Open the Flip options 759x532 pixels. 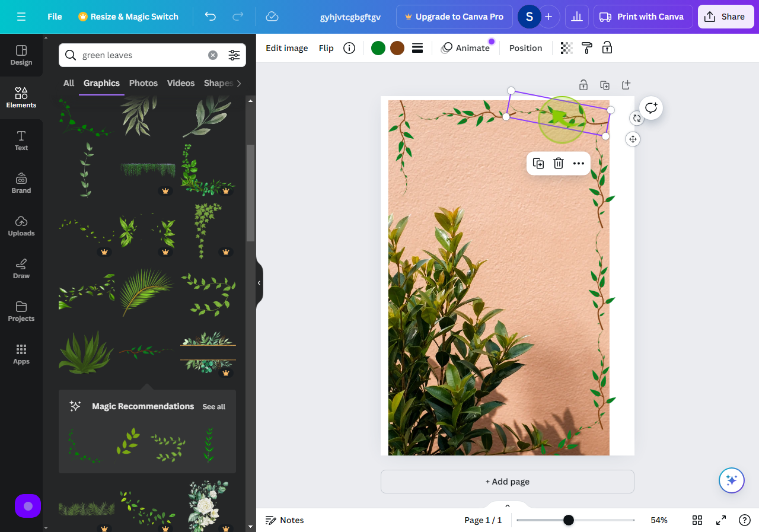coord(326,48)
